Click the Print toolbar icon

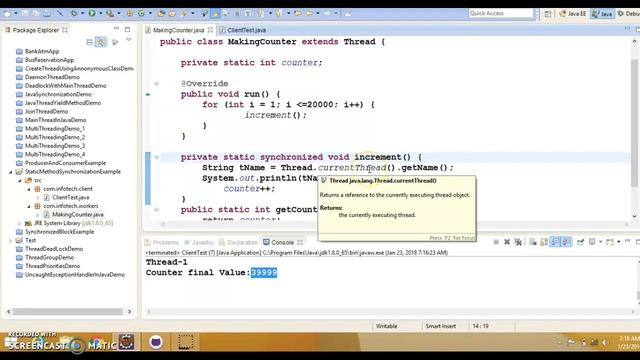47,13
